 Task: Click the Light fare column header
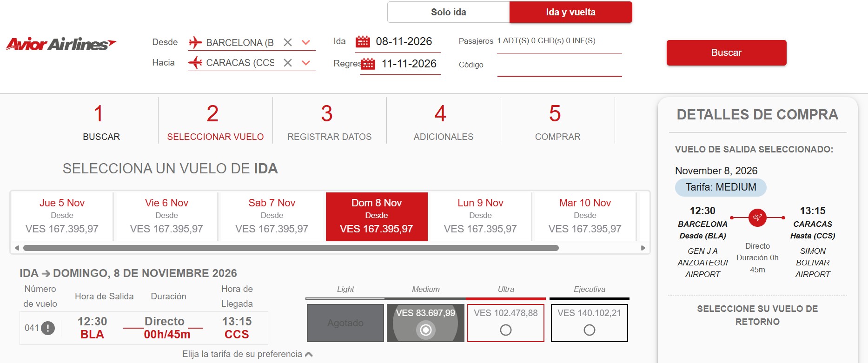345,289
